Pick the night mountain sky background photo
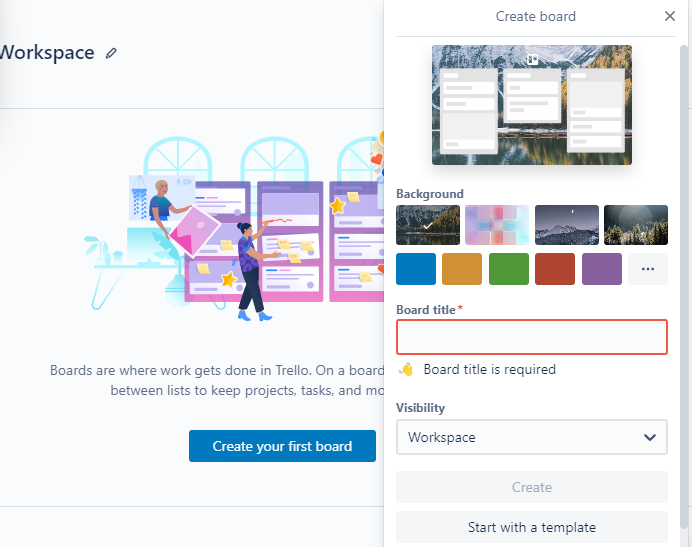 567,225
